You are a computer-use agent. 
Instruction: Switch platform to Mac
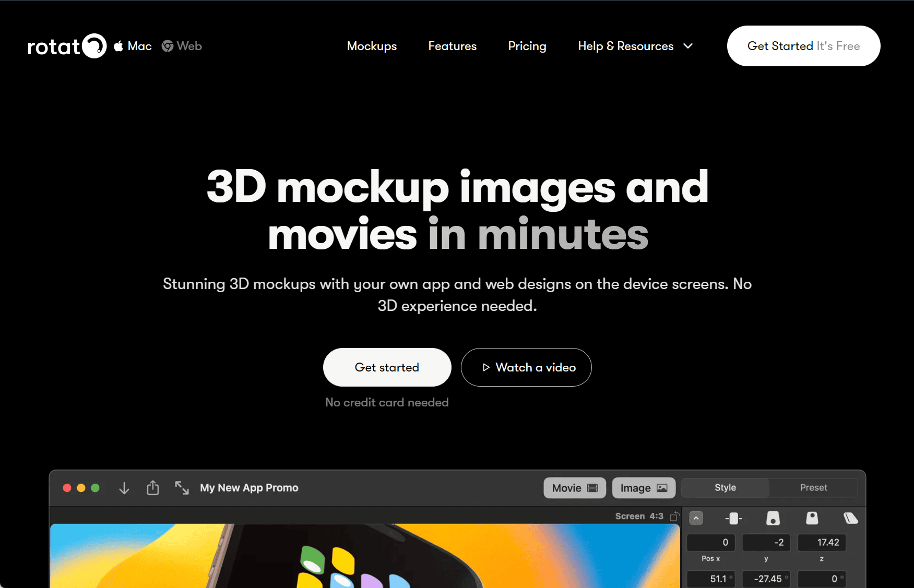point(133,46)
